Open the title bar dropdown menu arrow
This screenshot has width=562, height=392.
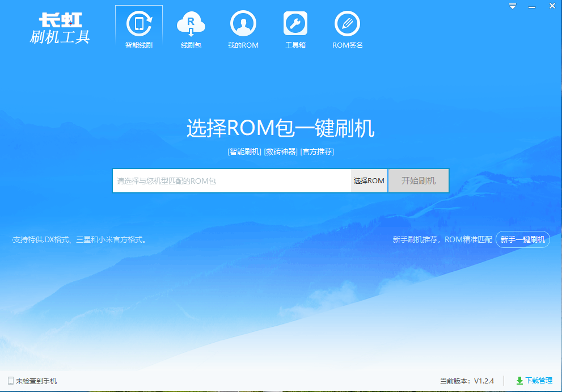click(x=513, y=6)
